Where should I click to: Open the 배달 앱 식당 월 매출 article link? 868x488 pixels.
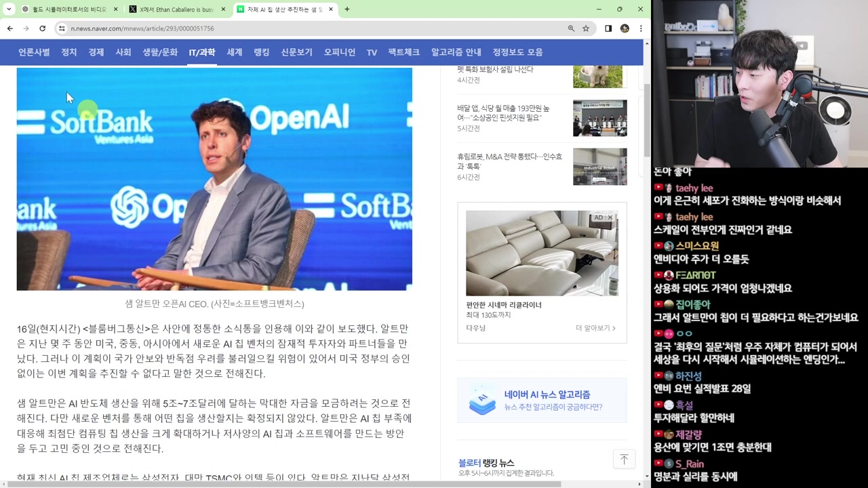click(x=504, y=113)
